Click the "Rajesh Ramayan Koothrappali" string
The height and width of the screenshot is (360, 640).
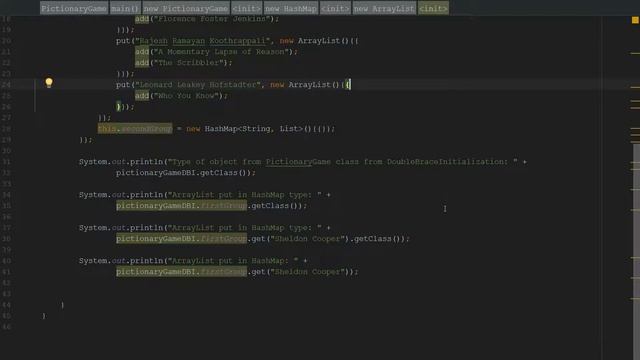(202, 41)
